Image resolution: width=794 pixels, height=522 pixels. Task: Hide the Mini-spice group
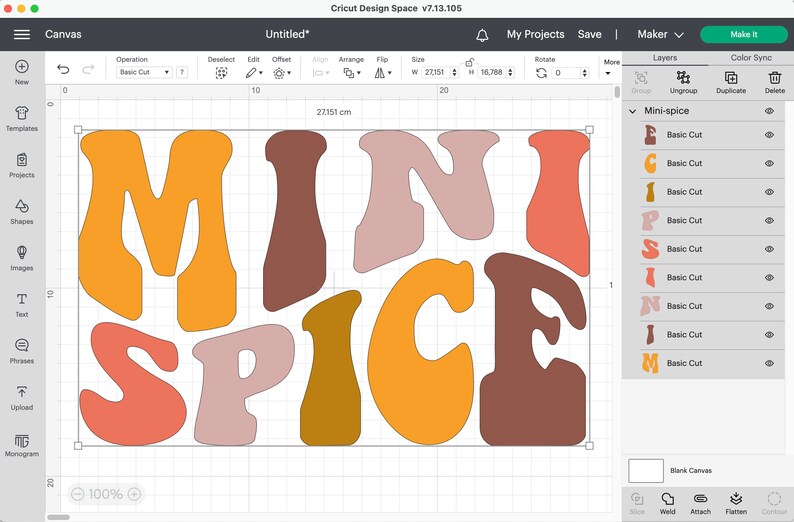pos(769,111)
